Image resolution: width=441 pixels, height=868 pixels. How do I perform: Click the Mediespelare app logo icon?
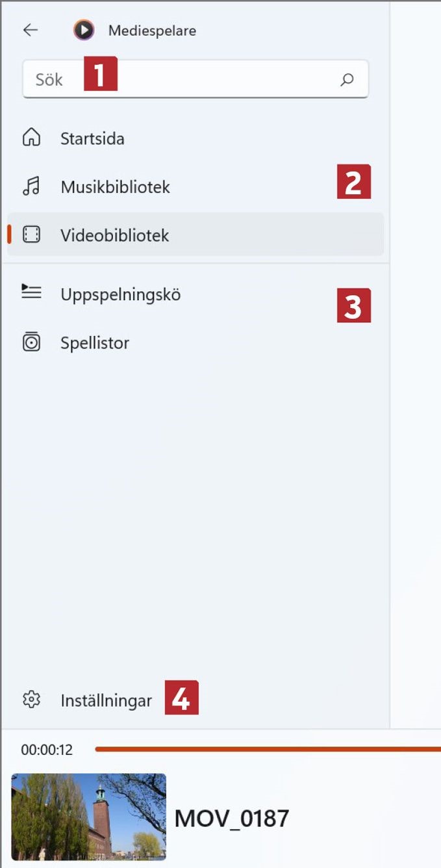pos(84,30)
